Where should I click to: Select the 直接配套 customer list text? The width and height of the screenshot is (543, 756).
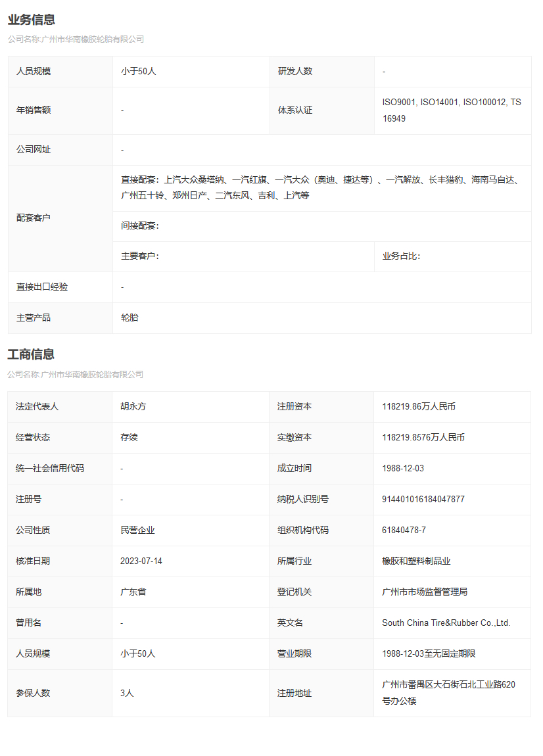pyautogui.click(x=321, y=187)
